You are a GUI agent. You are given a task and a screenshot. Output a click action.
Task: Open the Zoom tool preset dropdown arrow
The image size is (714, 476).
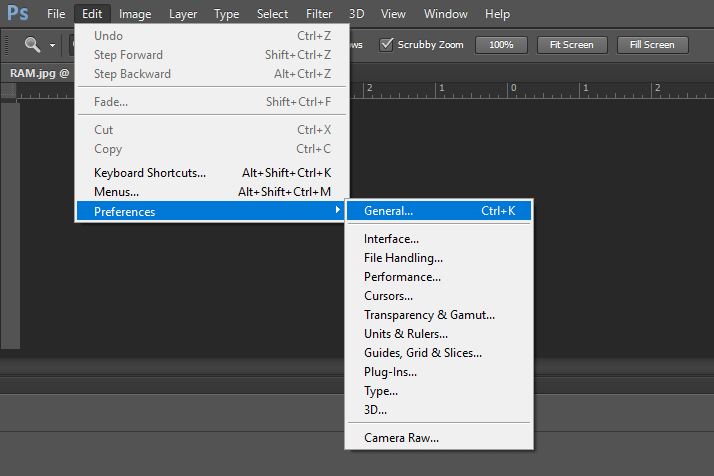pos(52,45)
